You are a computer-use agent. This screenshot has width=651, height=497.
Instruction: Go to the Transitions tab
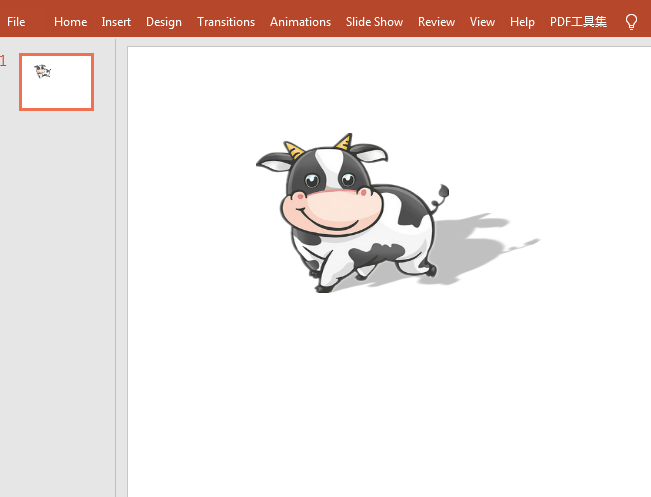[226, 22]
